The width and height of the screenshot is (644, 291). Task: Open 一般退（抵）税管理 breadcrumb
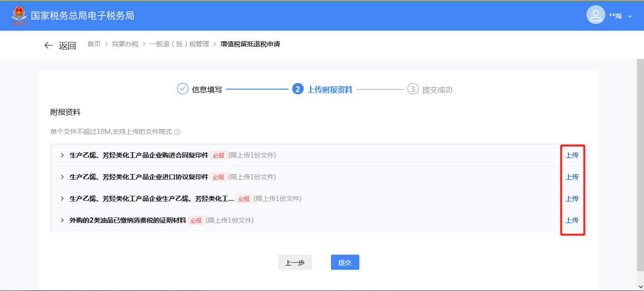click(179, 44)
